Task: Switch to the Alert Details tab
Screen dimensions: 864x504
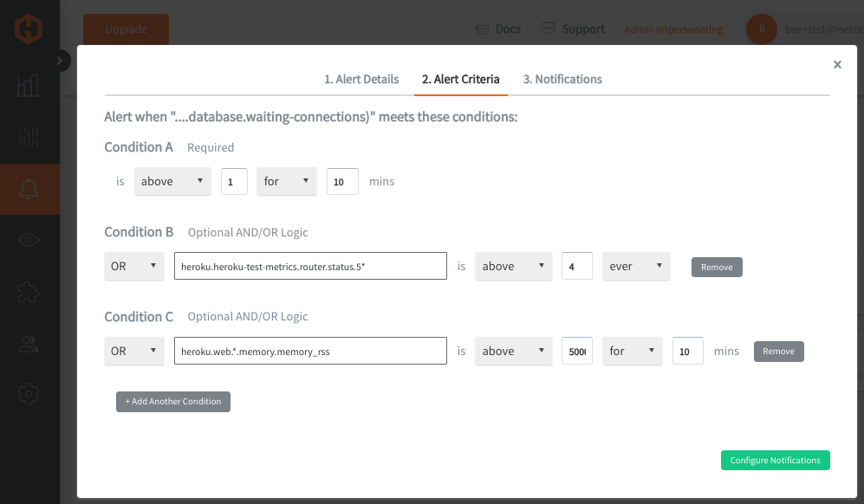Action: 361,80
